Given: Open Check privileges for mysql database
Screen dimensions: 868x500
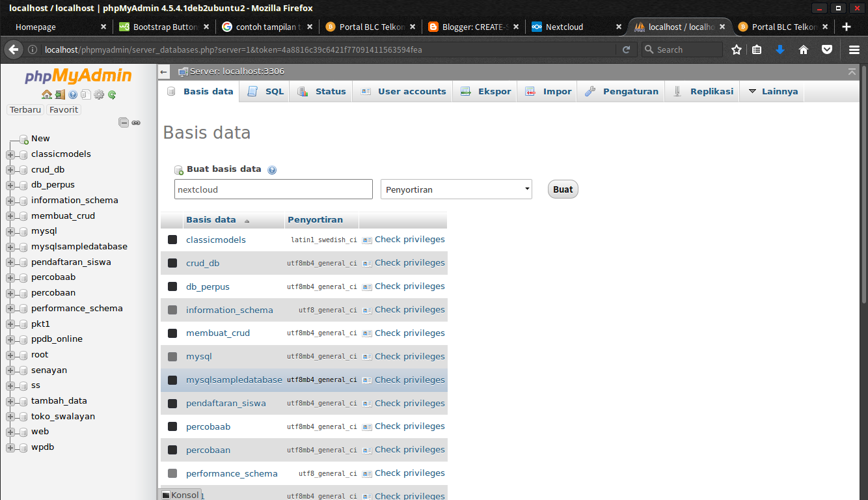Looking at the screenshot, I should (x=409, y=356).
